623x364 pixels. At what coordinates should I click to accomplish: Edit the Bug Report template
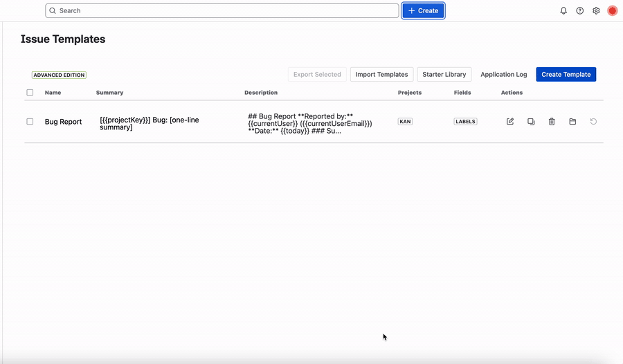pos(510,122)
